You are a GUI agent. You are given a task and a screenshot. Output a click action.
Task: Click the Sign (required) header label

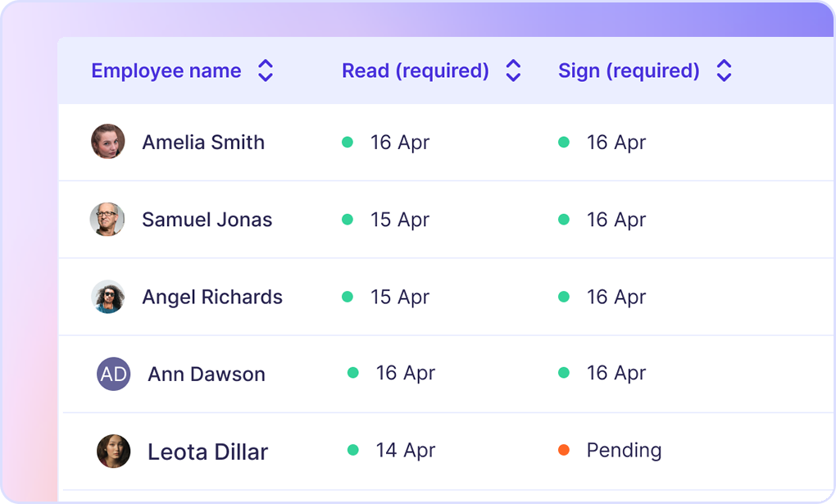(629, 71)
